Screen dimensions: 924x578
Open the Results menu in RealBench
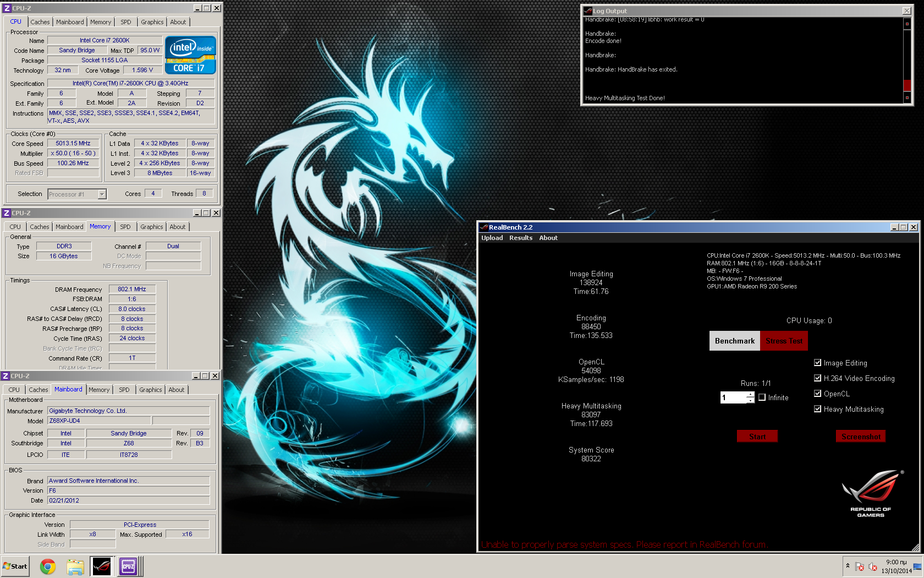tap(521, 238)
